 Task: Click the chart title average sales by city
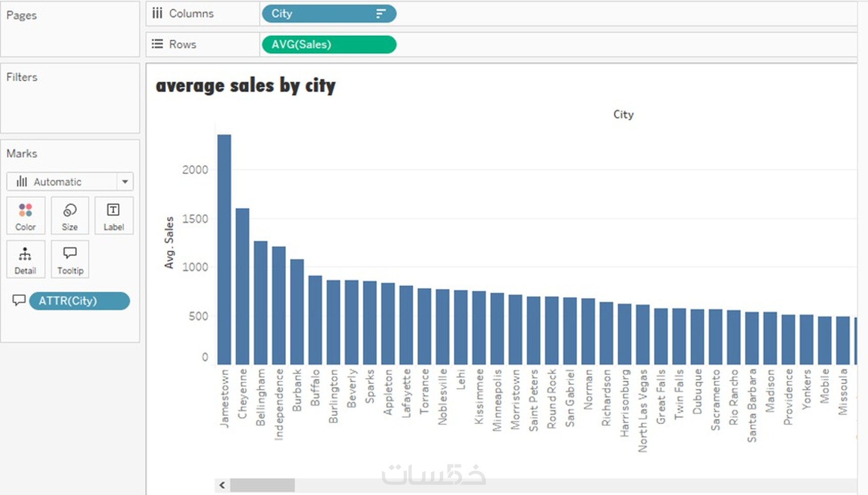click(x=246, y=86)
